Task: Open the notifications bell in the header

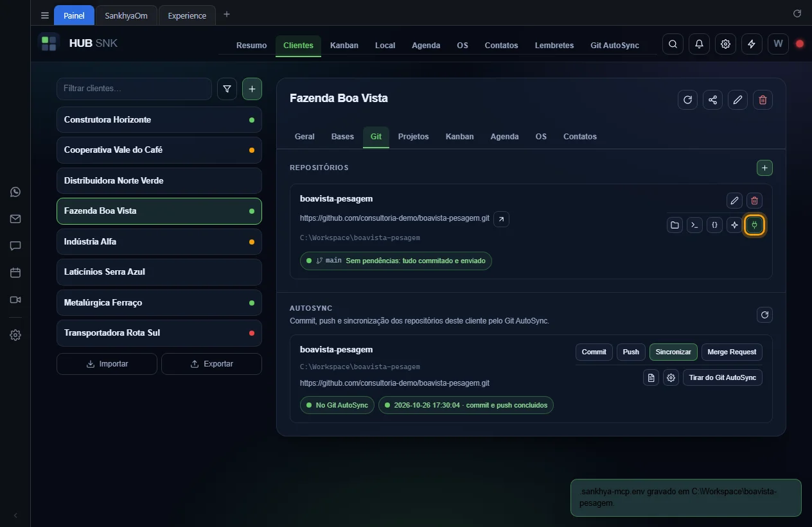Action: click(699, 44)
